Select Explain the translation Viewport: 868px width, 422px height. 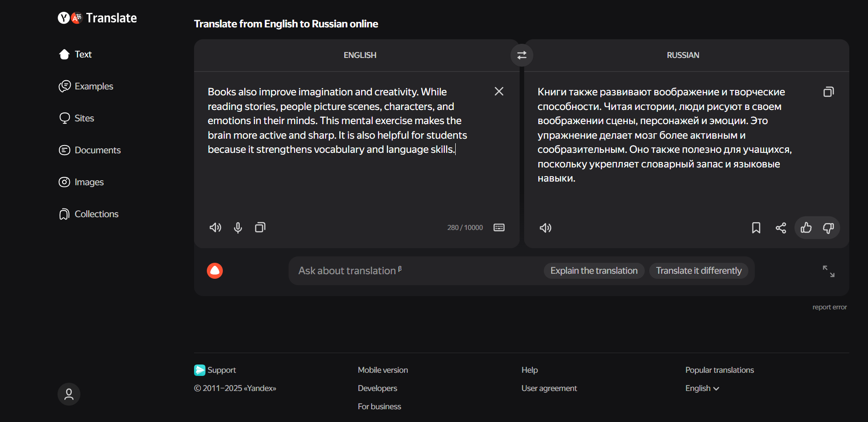point(594,270)
